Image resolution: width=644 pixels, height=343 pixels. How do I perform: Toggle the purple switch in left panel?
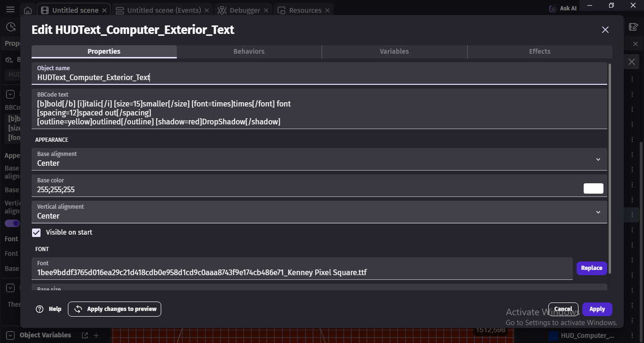click(13, 223)
